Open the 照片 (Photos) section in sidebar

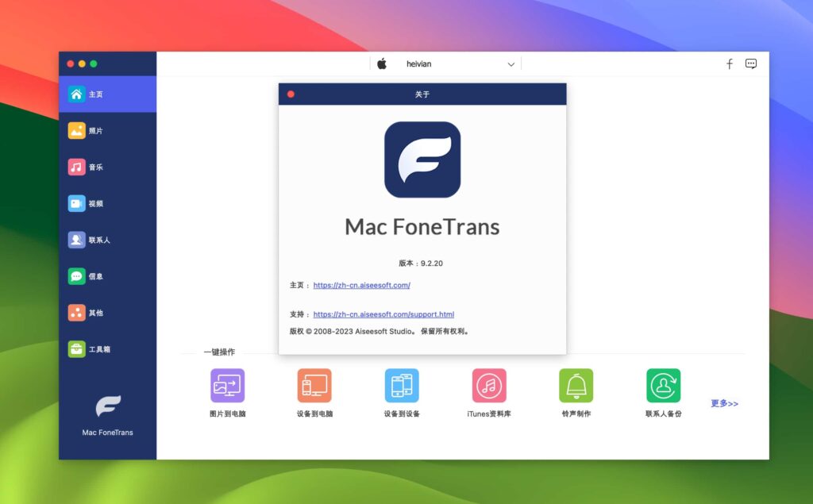point(107,130)
